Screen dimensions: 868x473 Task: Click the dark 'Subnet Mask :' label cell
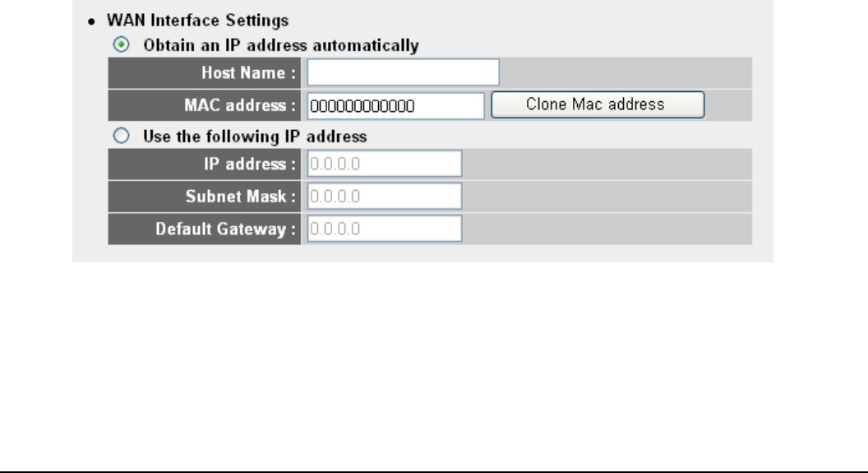(205, 197)
